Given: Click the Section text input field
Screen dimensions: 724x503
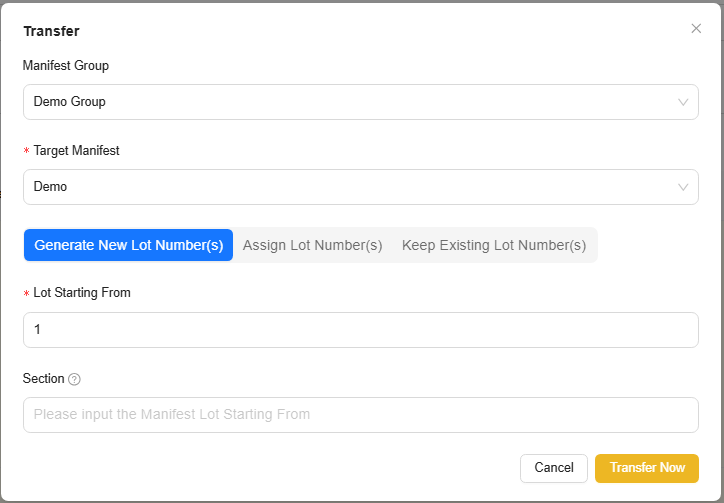Looking at the screenshot, I should [360, 414].
